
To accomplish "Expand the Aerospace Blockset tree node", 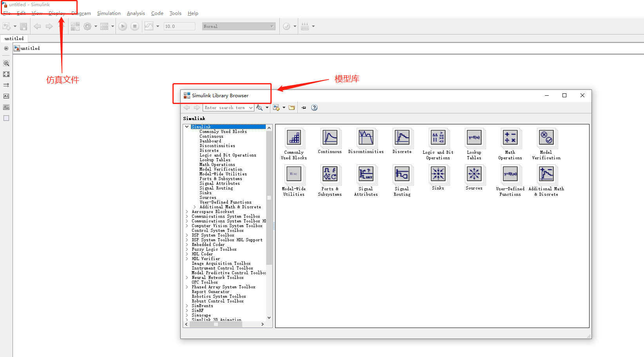I will (187, 211).
